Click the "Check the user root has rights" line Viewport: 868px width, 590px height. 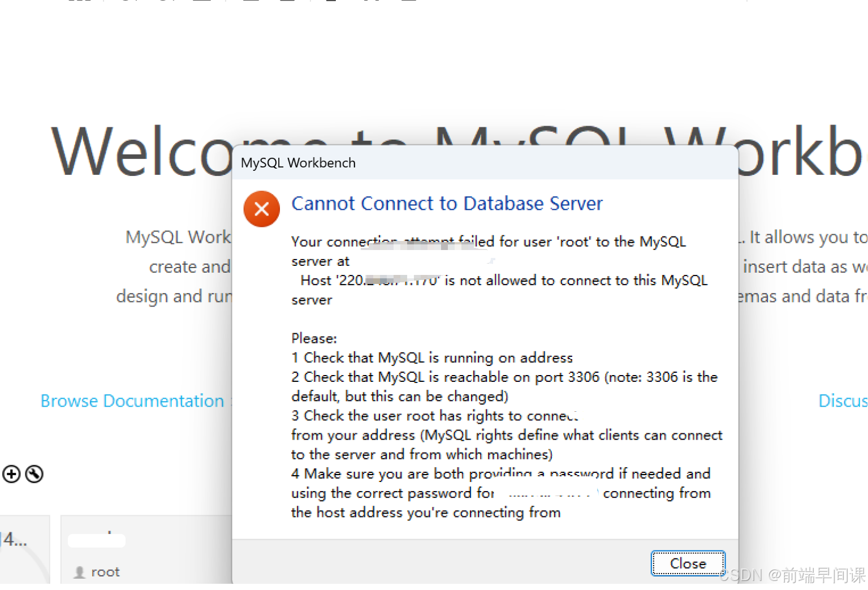(x=434, y=416)
